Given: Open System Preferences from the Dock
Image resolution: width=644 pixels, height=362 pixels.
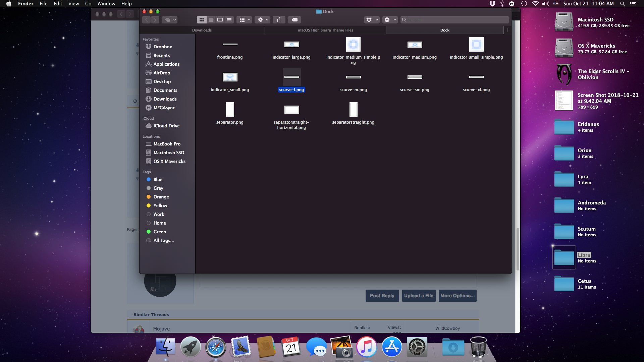Looking at the screenshot, I should pyautogui.click(x=417, y=347).
